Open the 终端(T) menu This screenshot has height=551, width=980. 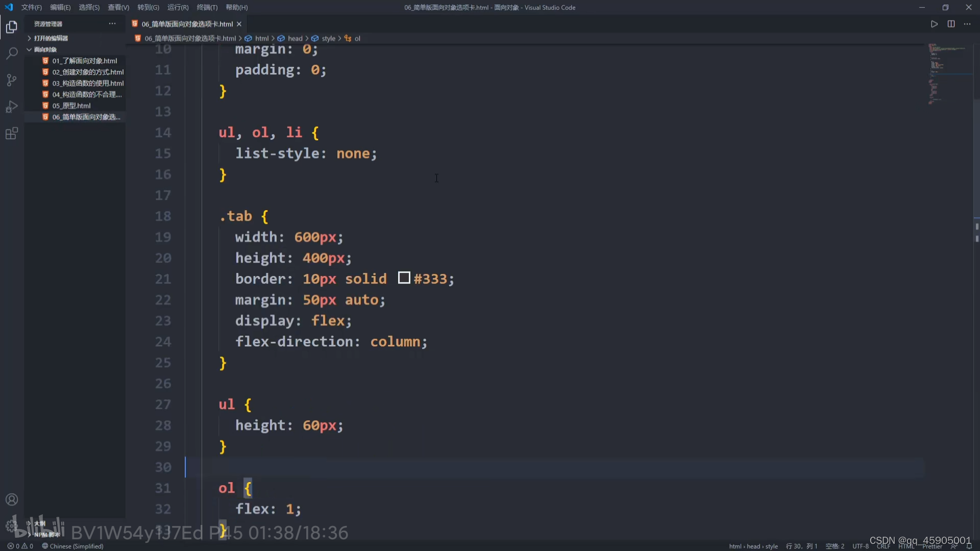[207, 8]
